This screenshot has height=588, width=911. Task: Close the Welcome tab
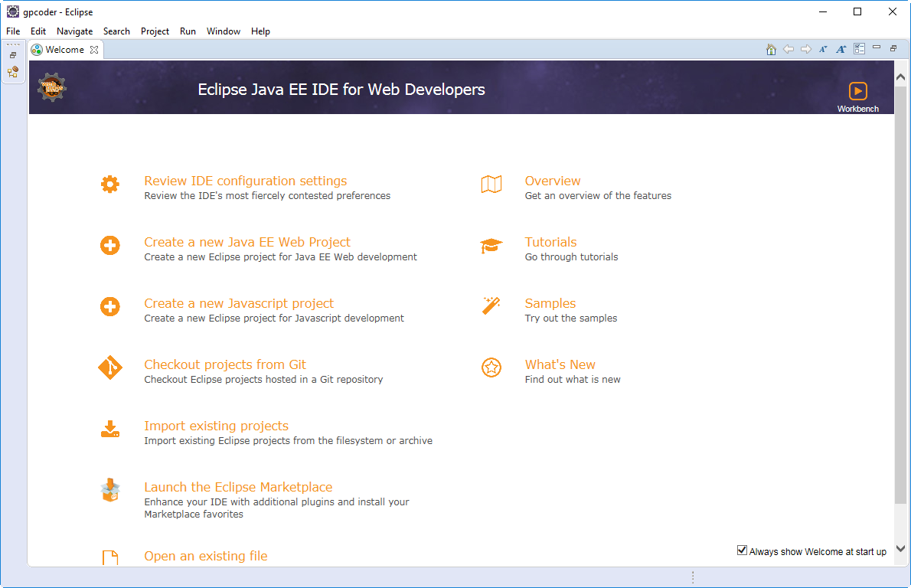[x=94, y=50]
